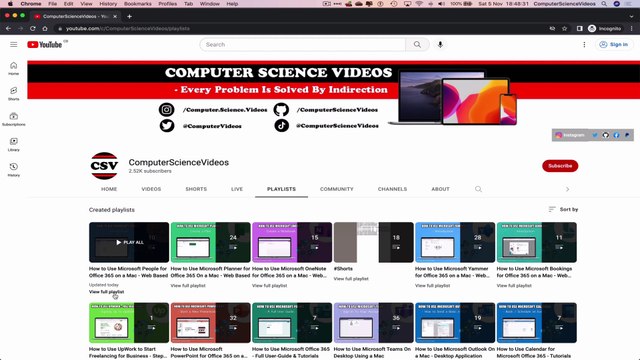
Task: Open the Chrome File menu
Action: click(52, 4)
